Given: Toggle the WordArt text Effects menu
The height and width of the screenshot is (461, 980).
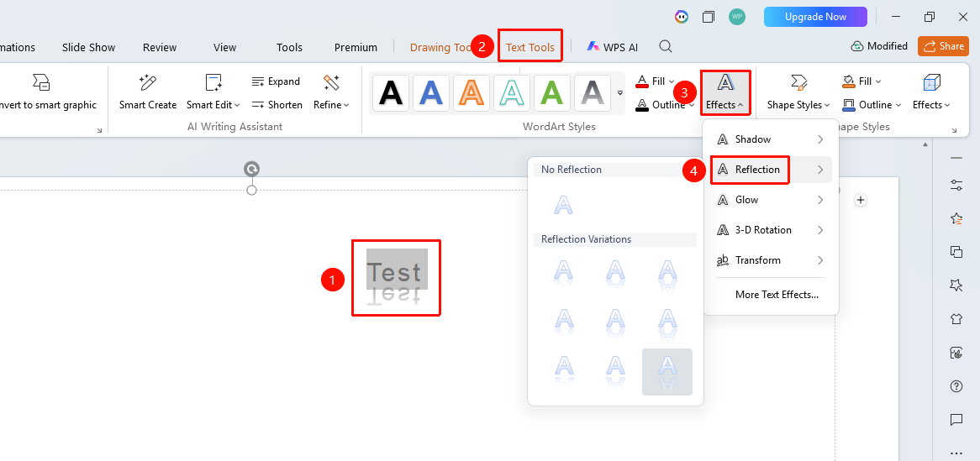Looking at the screenshot, I should tap(725, 92).
